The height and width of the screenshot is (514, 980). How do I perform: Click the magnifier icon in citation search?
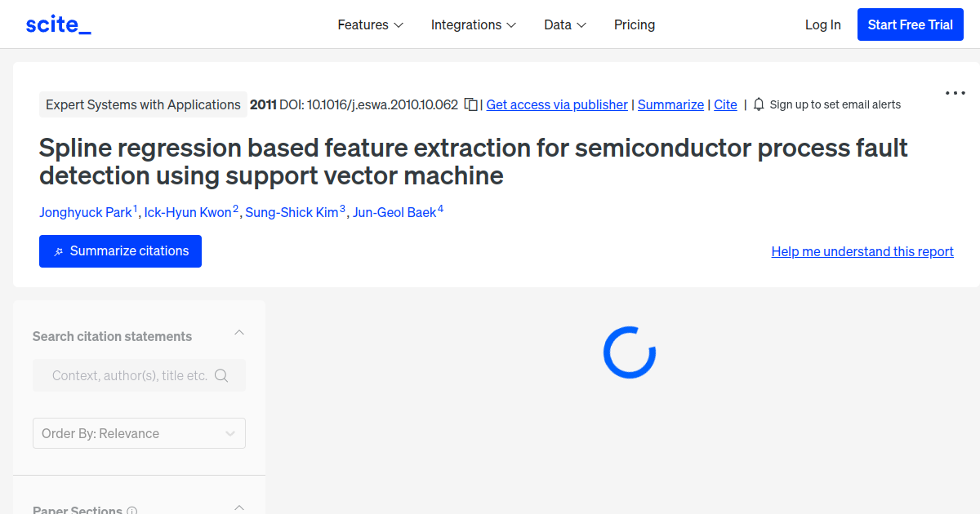pyautogui.click(x=221, y=375)
